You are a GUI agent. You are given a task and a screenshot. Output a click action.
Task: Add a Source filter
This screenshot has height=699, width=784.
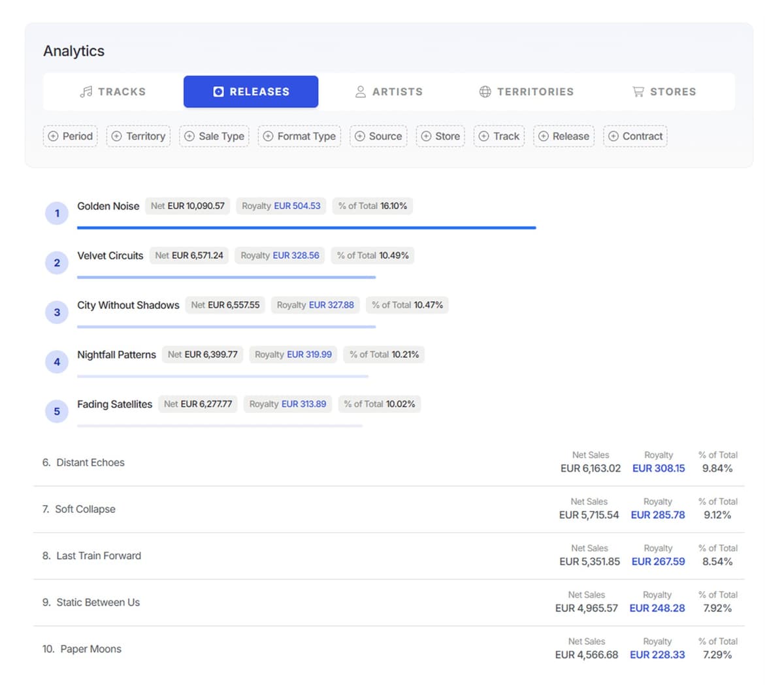coord(378,136)
